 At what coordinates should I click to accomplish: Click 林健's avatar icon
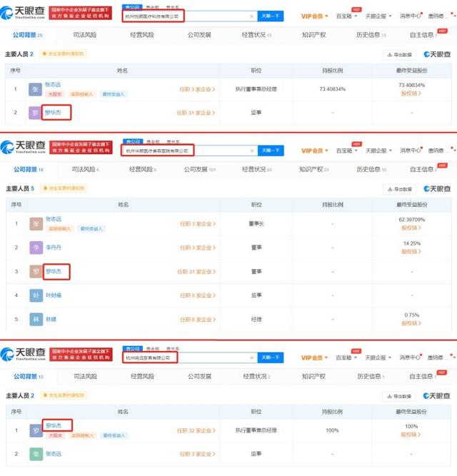pos(36,320)
